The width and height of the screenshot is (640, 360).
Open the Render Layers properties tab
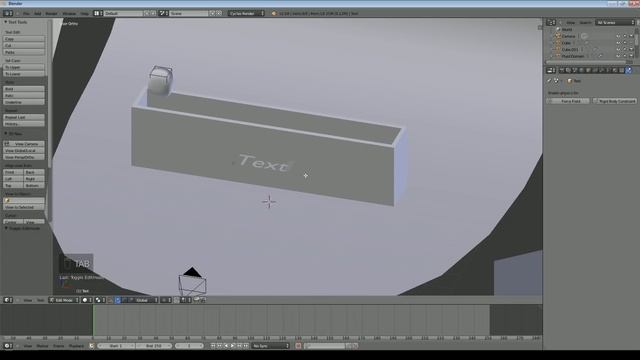tap(568, 70)
